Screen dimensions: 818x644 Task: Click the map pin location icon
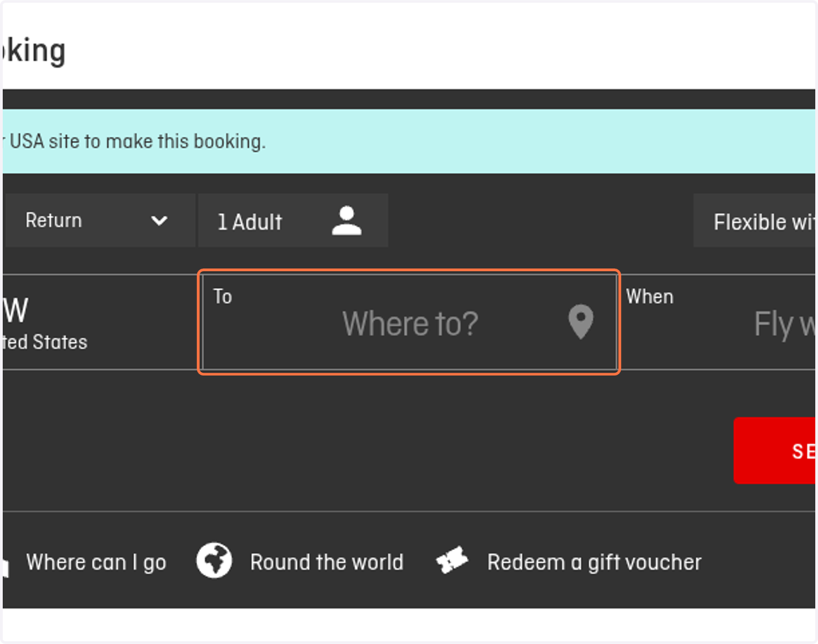pyautogui.click(x=581, y=322)
